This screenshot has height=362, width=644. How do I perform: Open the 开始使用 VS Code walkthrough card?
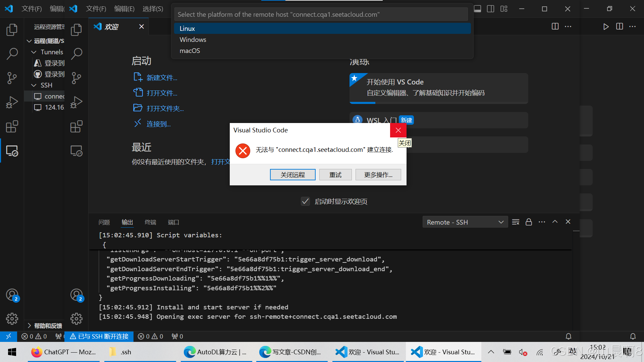438,88
